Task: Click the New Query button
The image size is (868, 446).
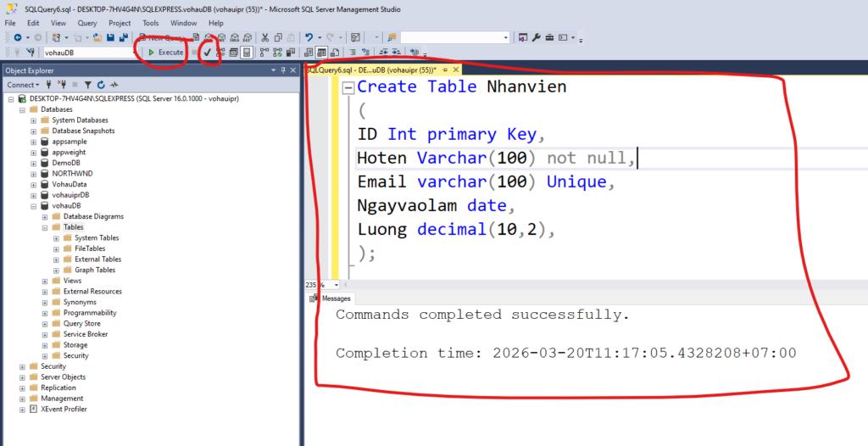Action: click(x=164, y=37)
